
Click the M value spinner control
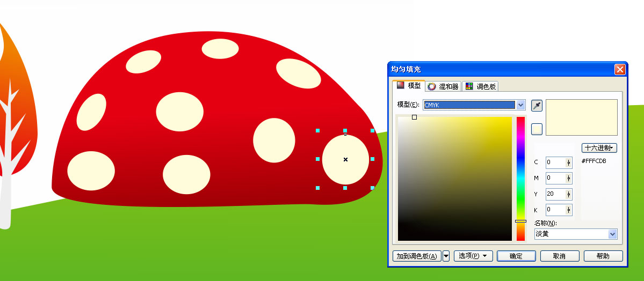[569, 178]
